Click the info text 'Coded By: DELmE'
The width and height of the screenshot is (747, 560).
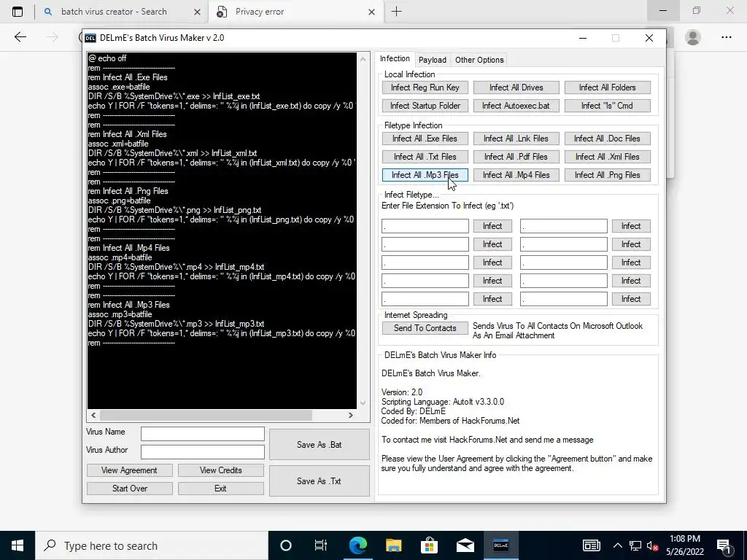click(414, 411)
